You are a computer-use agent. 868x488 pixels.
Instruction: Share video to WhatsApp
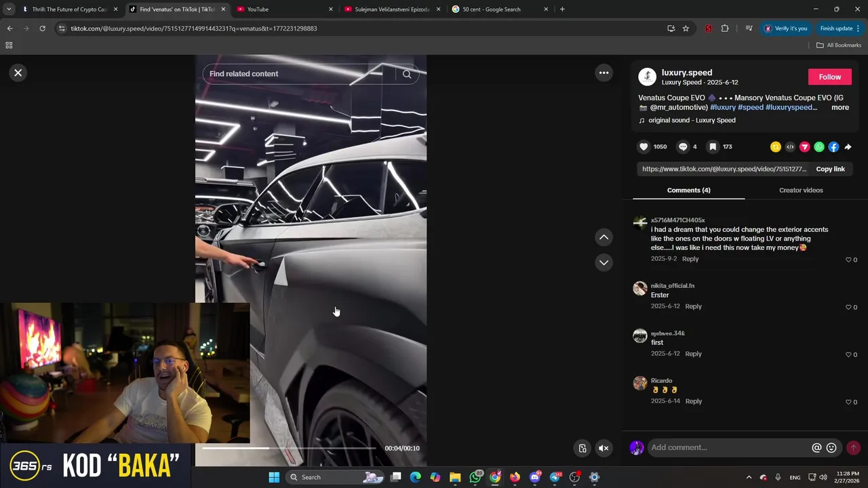tap(819, 147)
